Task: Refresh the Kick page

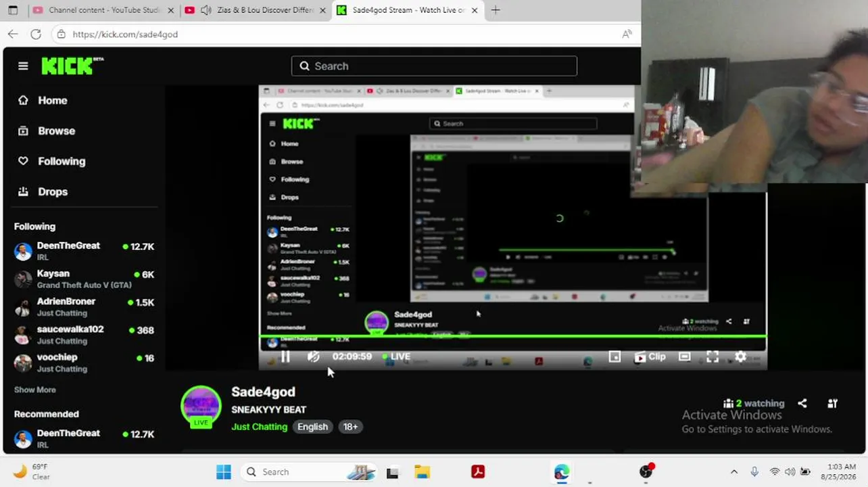Action: [36, 34]
